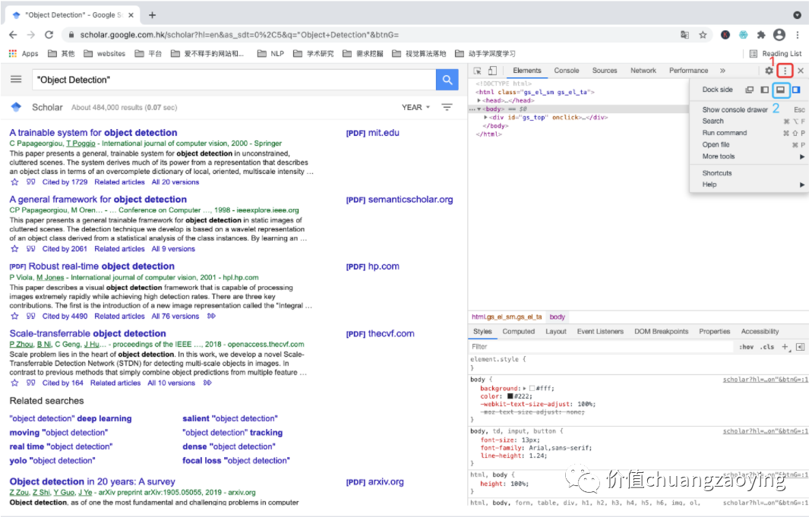Screen dimensions: 812x517
Task: Save 'A trainable system for object detection' with star
Action: click(x=14, y=182)
